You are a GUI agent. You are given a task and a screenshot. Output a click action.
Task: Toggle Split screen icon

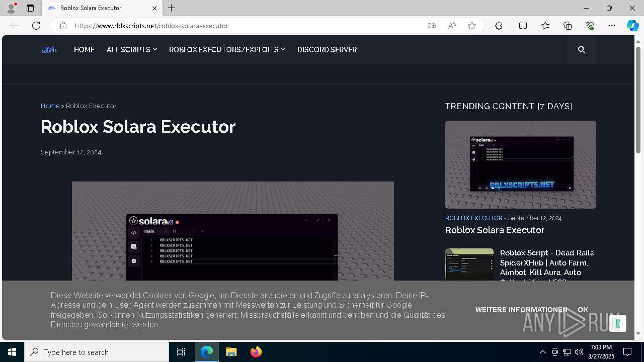point(523,26)
